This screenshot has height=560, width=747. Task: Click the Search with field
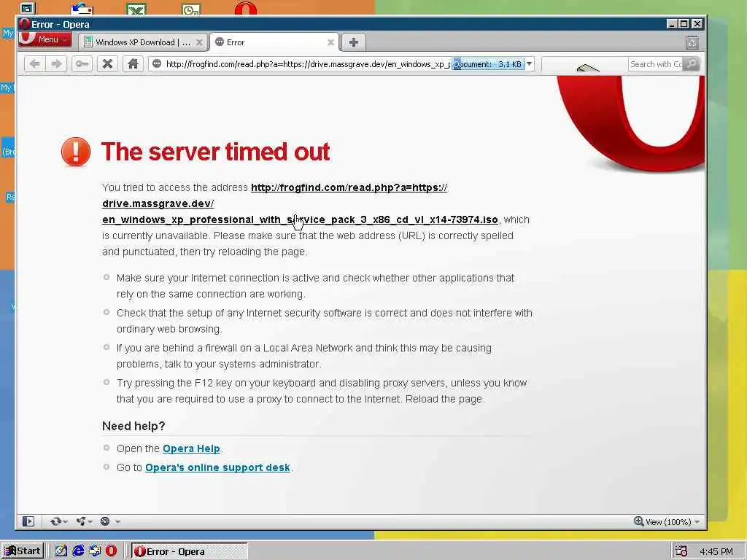tap(656, 64)
